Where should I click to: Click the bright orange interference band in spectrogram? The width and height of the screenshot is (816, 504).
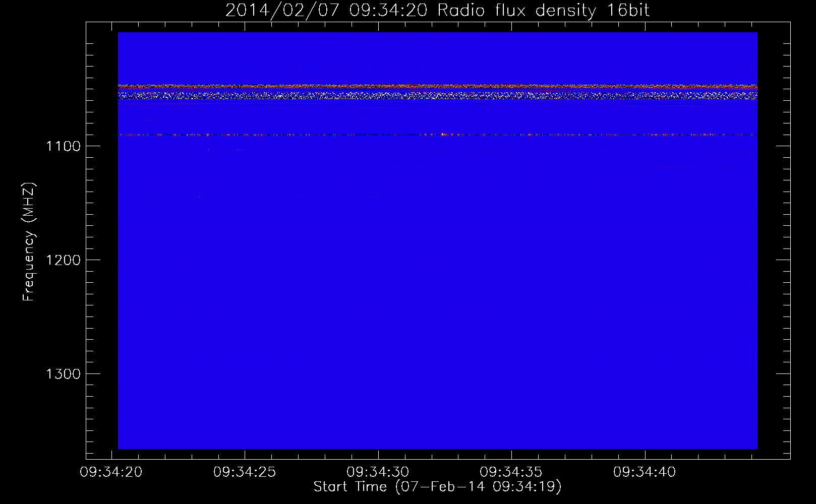[x=437, y=87]
